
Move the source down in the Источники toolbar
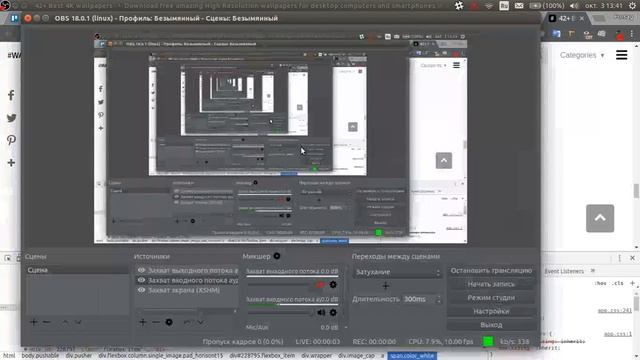(x=200, y=322)
